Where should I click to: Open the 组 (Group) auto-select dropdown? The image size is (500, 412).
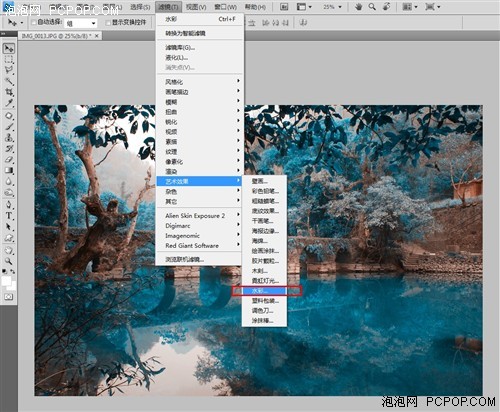tap(81, 23)
